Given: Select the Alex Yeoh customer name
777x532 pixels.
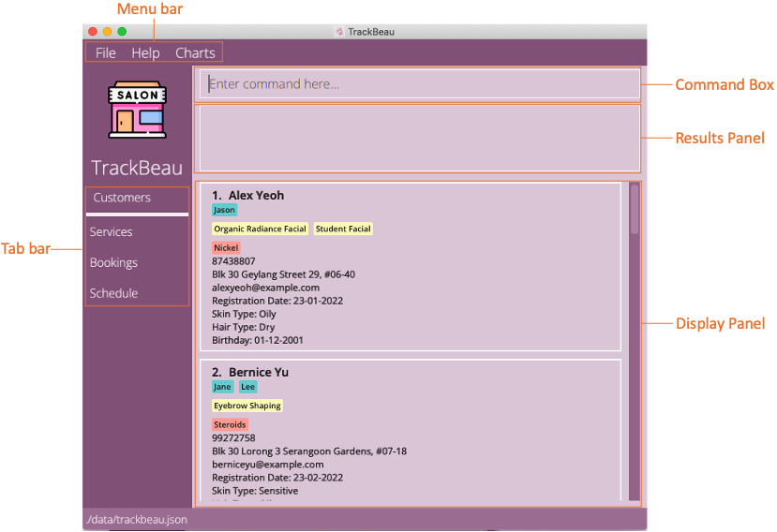Looking at the screenshot, I should tap(256, 196).
